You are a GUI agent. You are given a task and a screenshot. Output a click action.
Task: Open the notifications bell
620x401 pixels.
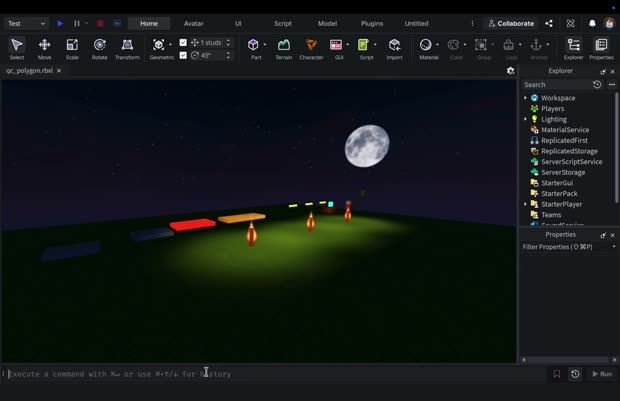[592, 23]
